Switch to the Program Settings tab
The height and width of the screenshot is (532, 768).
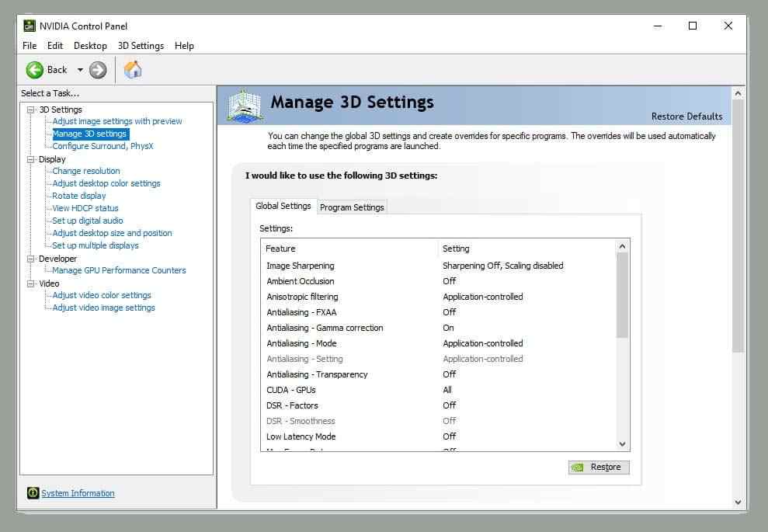[x=352, y=207]
